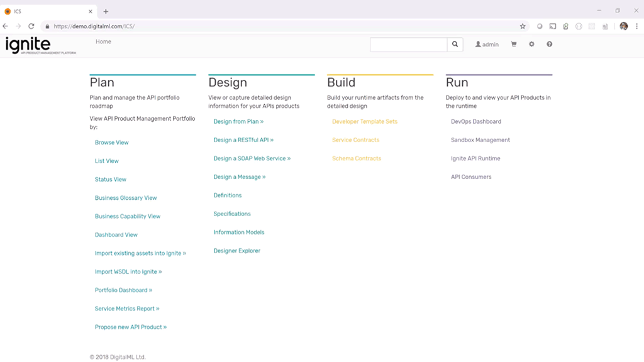Open Browse View link

pos(111,143)
